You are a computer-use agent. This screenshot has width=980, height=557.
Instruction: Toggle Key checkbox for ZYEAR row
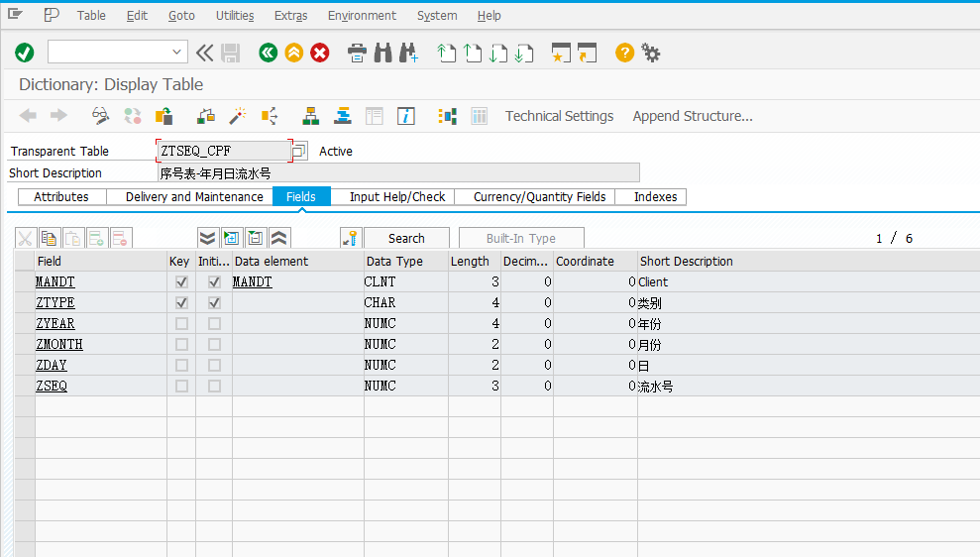(x=182, y=324)
